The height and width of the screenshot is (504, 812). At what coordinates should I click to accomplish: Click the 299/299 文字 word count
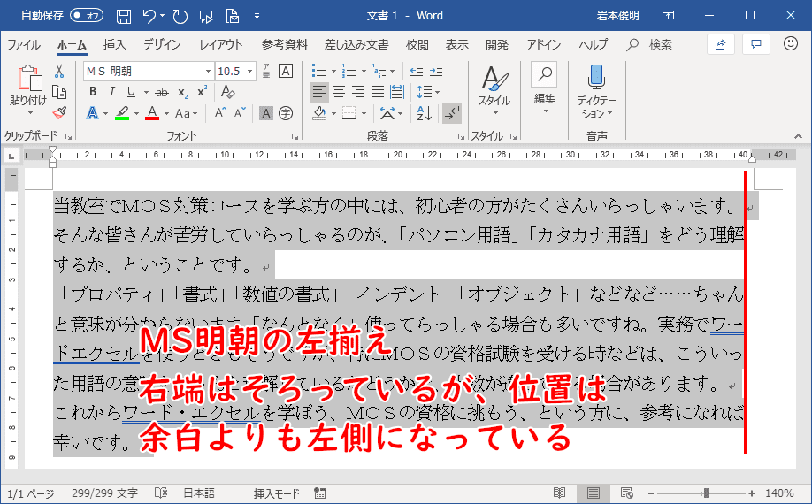point(104,493)
